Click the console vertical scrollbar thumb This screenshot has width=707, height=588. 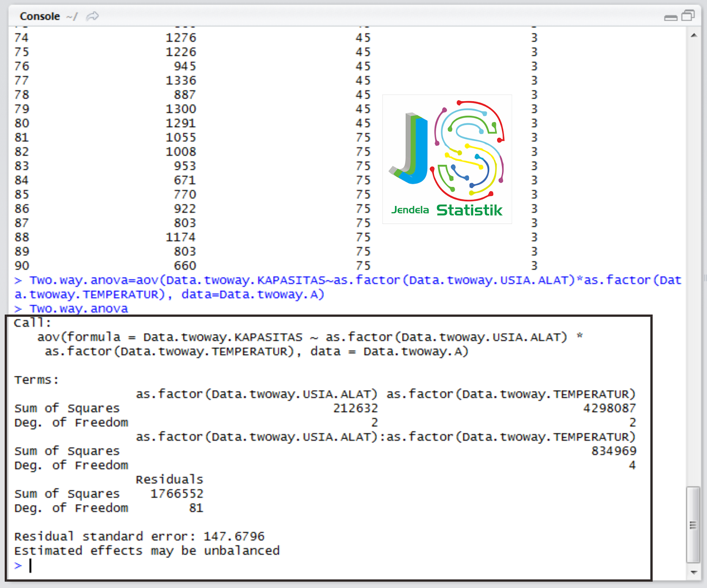[x=693, y=525]
